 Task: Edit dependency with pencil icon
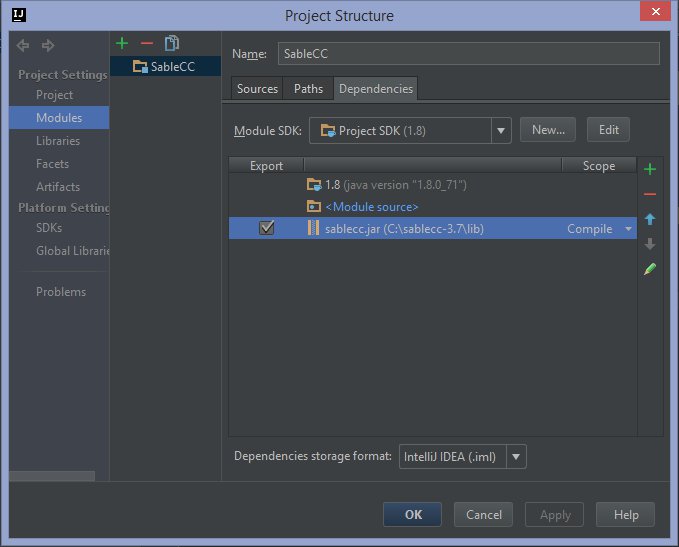coord(650,269)
